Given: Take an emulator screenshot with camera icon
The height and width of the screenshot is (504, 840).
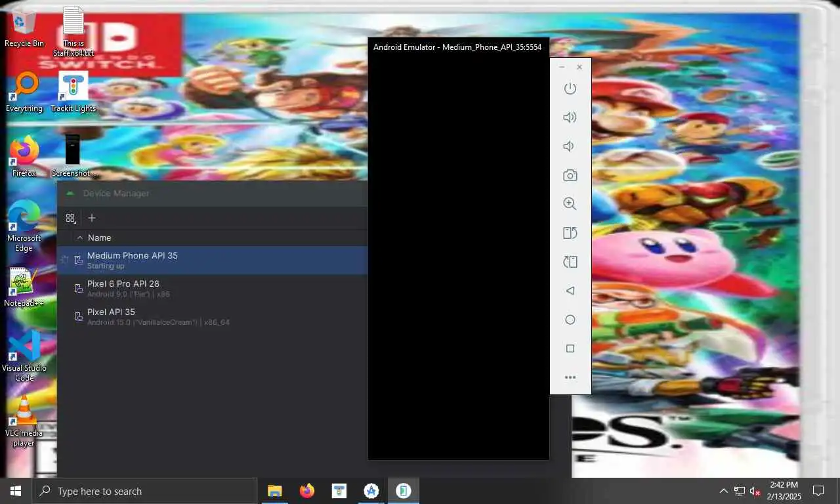Looking at the screenshot, I should pyautogui.click(x=570, y=175).
